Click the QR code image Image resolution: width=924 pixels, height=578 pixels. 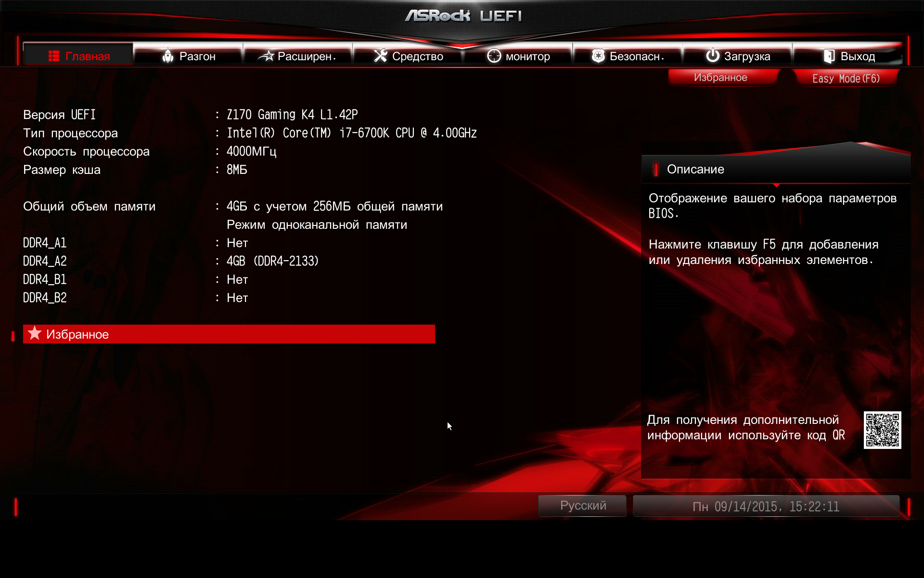[882, 430]
